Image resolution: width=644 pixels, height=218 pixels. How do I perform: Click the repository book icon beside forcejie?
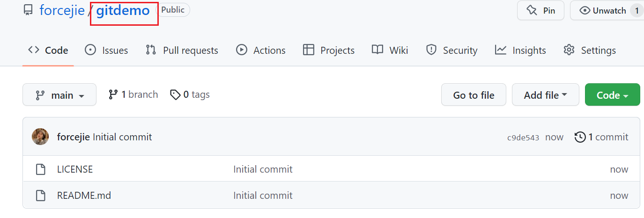29,10
